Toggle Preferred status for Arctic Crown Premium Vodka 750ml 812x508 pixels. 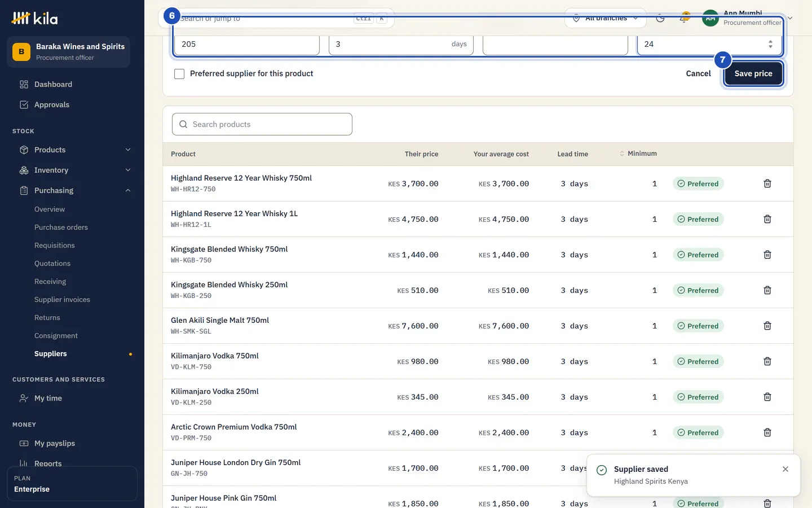[x=698, y=432]
